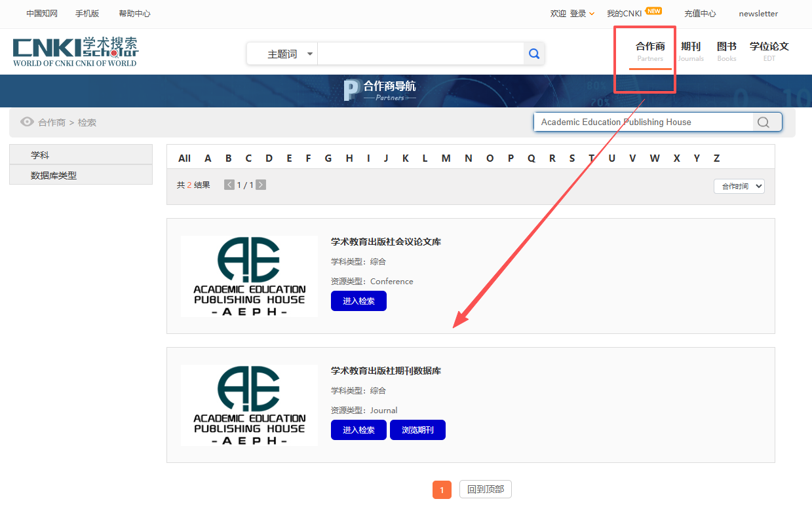Open 学术教育出版社会议论文库 title
The height and width of the screenshot is (516, 812).
tap(386, 242)
